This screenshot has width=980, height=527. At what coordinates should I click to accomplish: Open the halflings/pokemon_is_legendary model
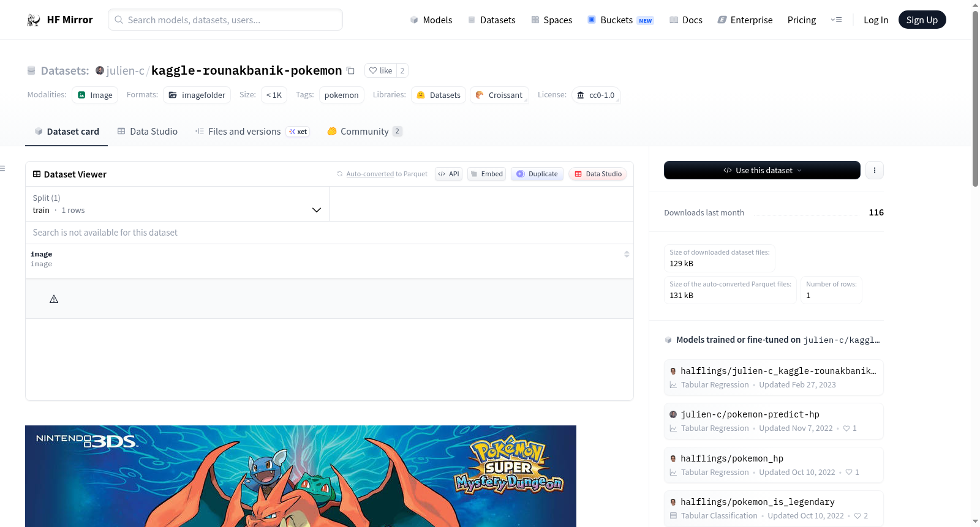[774, 508]
